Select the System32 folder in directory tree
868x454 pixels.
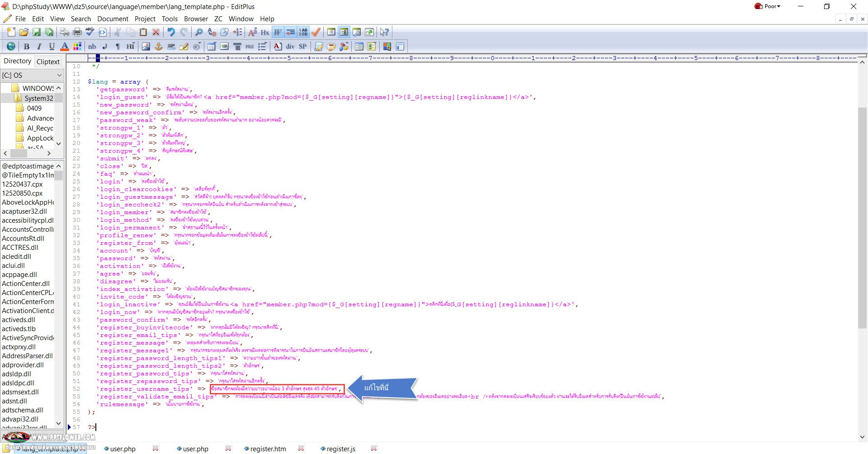38,98
